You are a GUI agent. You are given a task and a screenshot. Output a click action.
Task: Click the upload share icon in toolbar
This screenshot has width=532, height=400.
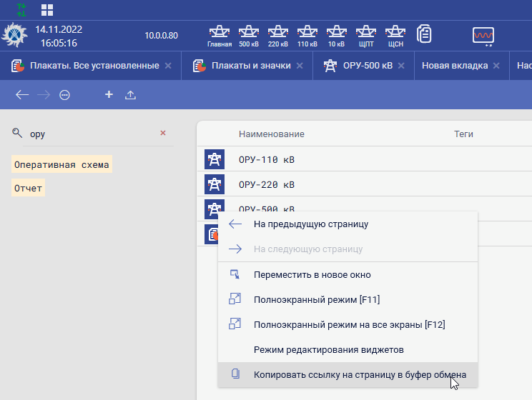click(x=130, y=94)
